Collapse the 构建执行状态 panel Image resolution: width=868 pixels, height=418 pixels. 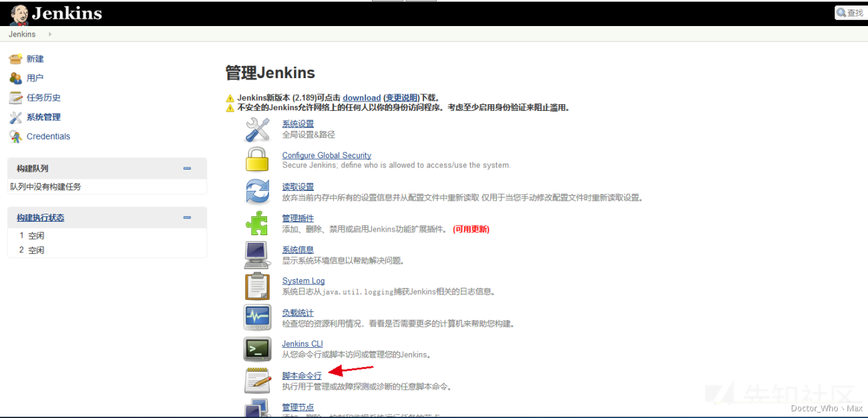pos(187,218)
